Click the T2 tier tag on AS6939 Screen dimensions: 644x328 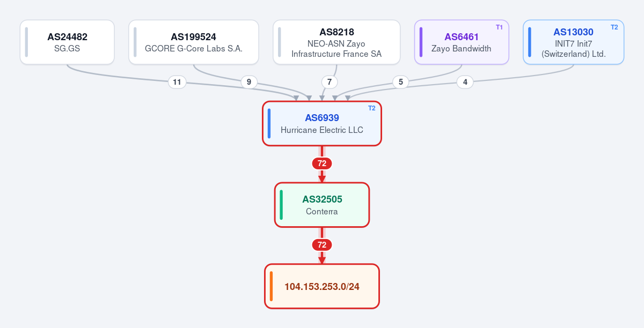tap(372, 108)
